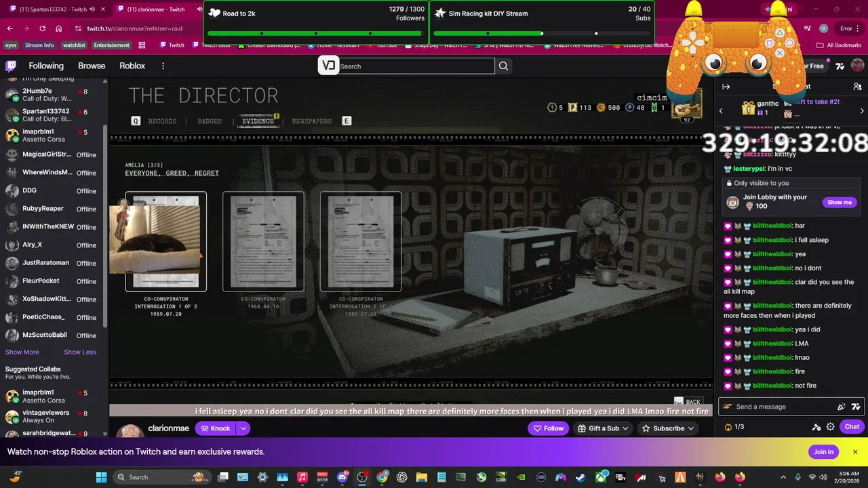Click site info icon in address bar
868x488 pixels.
point(78,28)
